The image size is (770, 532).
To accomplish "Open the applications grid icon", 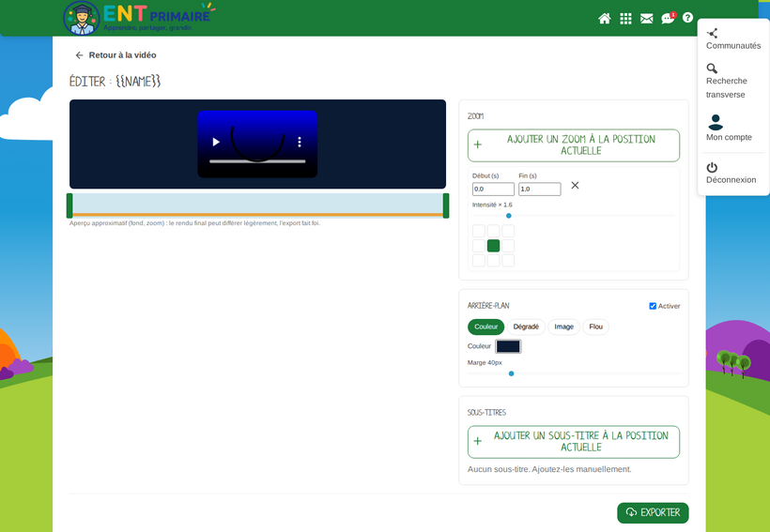I will point(625,19).
